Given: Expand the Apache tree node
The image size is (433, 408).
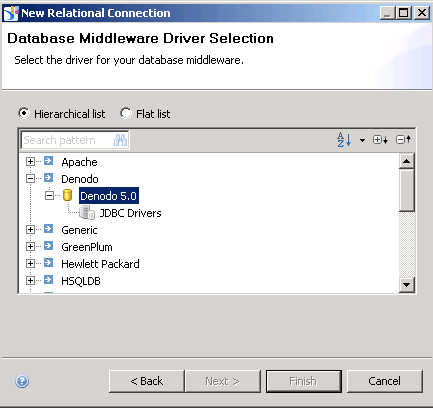Looking at the screenshot, I should 30,162.
